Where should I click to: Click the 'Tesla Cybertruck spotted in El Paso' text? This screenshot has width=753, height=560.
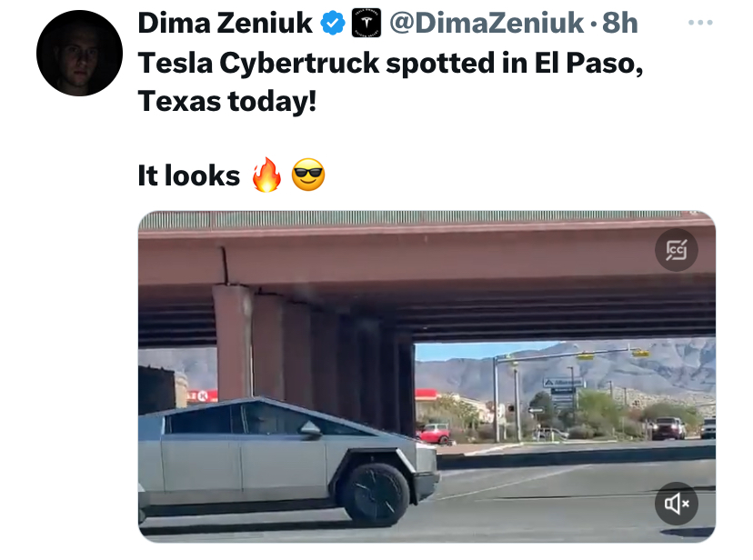(x=390, y=64)
